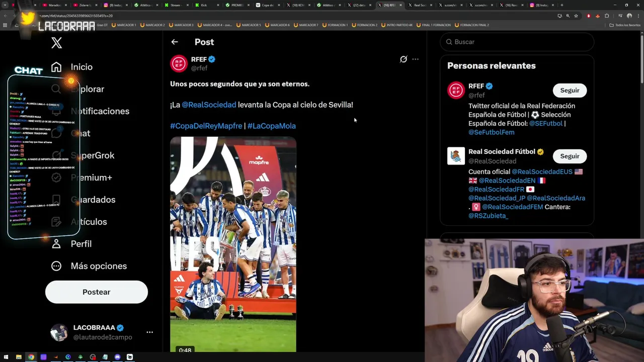Open Todos los favoritos folder

click(625, 25)
